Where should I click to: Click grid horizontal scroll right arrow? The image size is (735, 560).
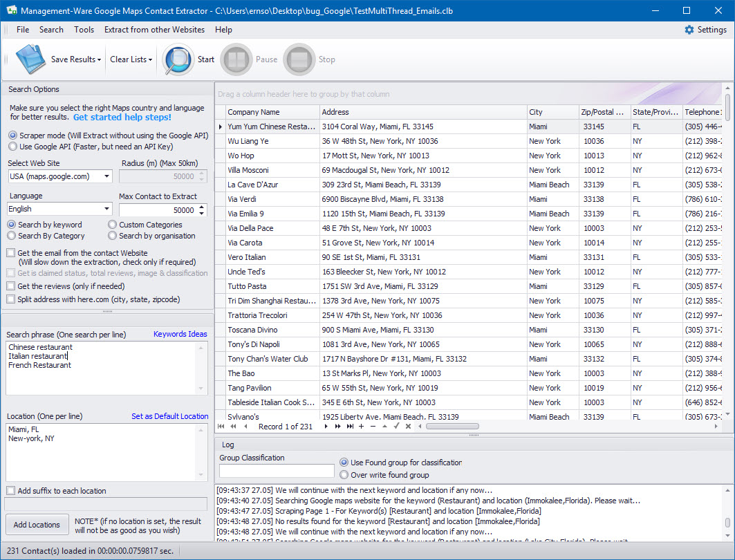click(716, 427)
